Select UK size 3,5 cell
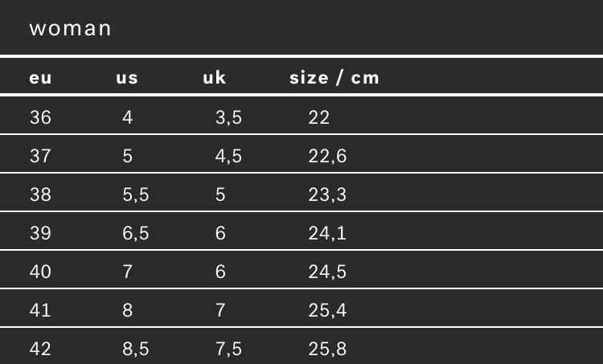Viewport: 603px width, 364px height. tap(228, 117)
